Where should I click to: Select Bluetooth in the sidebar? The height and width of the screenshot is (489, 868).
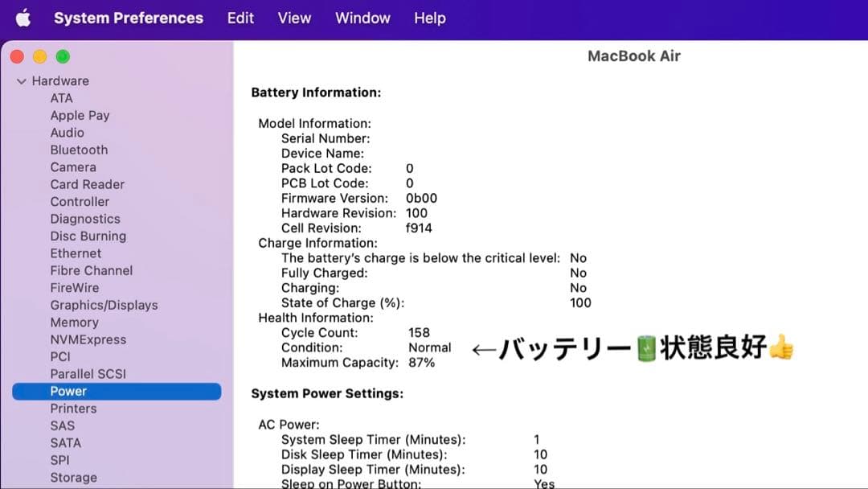(x=79, y=150)
